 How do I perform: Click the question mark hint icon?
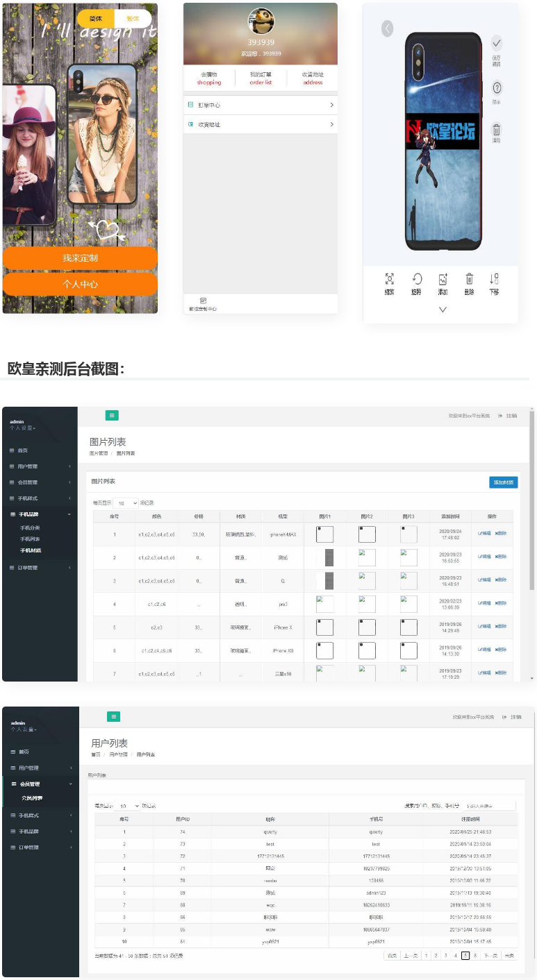496,88
